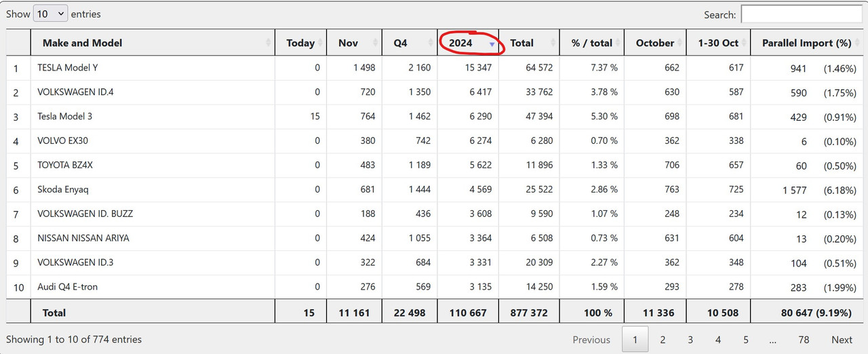Sort table by Nov column

point(354,43)
